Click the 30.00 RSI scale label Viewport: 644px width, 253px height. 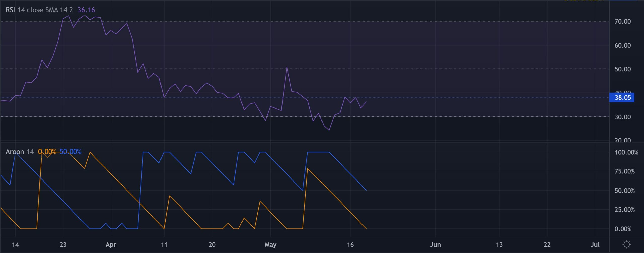coord(622,117)
